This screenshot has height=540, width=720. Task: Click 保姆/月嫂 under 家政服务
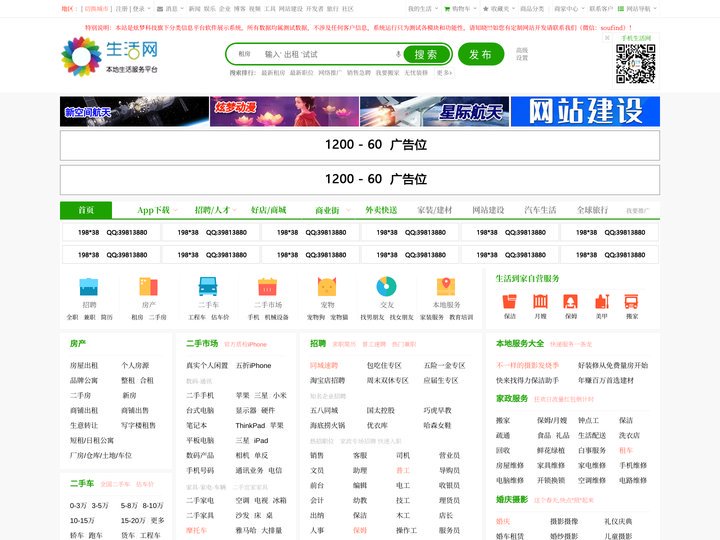[x=552, y=420]
